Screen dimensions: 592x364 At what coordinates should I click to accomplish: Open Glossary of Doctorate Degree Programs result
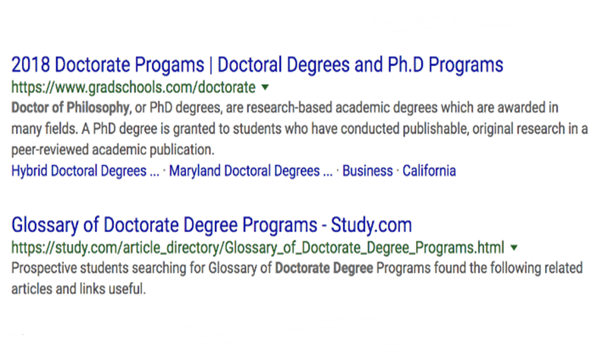(x=212, y=225)
